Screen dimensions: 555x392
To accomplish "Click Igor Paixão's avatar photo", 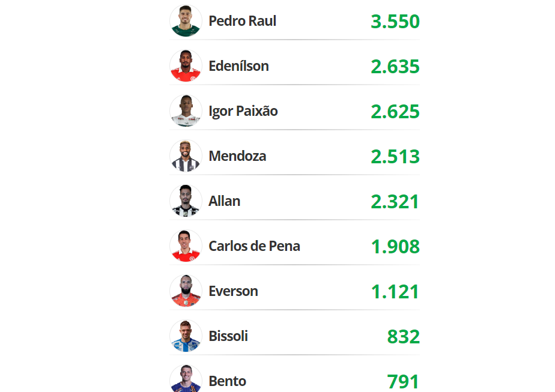I will [x=186, y=110].
